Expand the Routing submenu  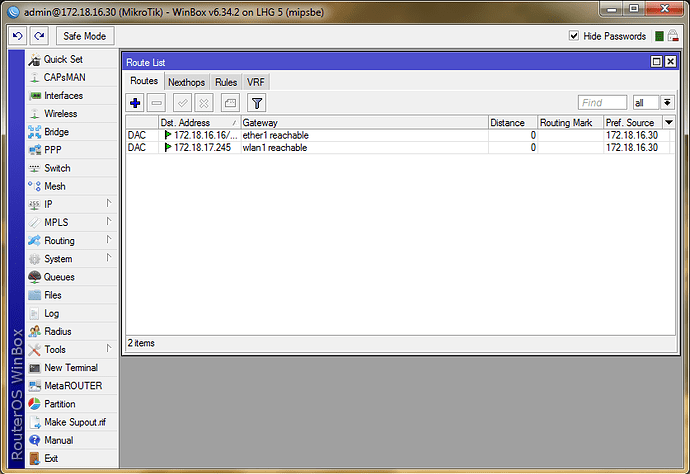(x=58, y=241)
